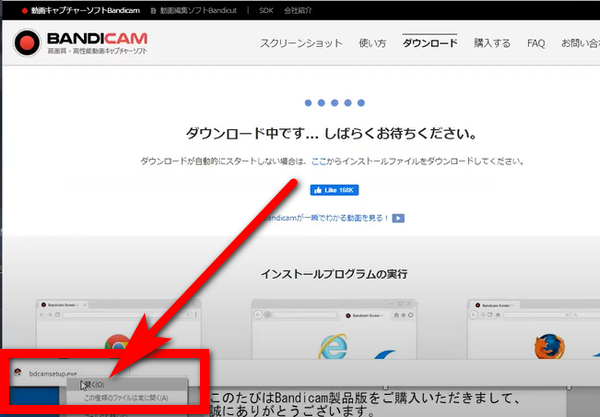Choose この種類のファイルは常に開く(A) menu entry

pos(127,398)
